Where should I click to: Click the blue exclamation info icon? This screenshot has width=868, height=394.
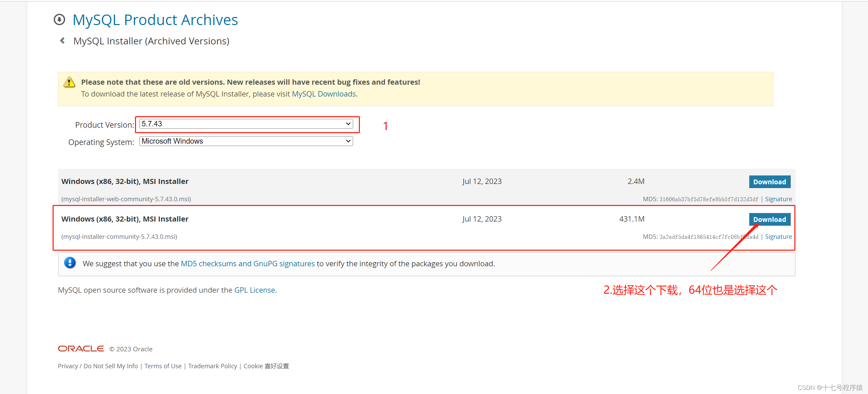(x=70, y=263)
